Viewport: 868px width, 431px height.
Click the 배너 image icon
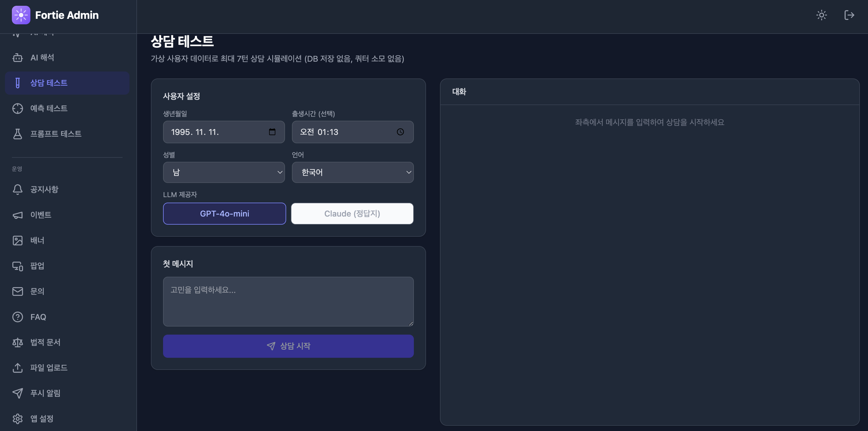click(18, 241)
